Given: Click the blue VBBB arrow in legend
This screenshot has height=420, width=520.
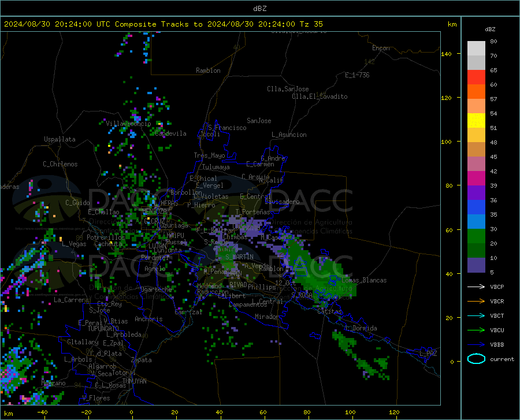Looking at the screenshot, I should [x=476, y=345].
